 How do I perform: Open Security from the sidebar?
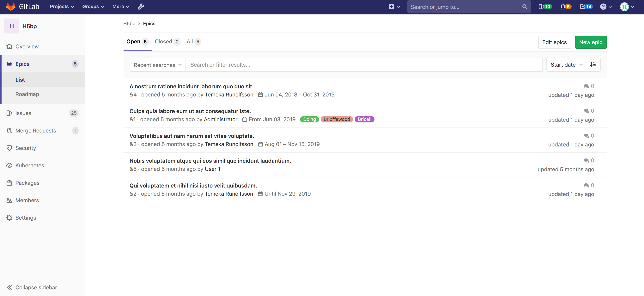pos(26,148)
